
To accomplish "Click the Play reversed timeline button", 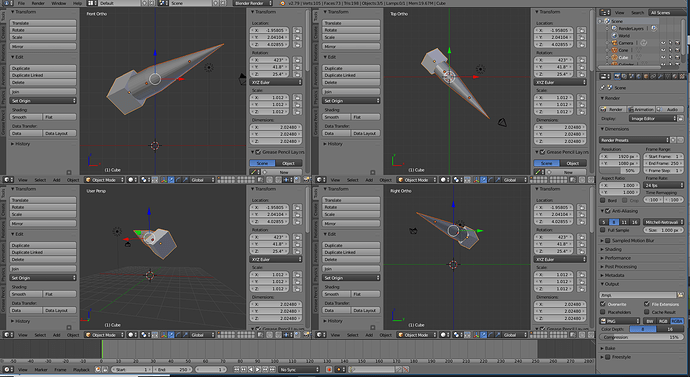I will [x=250, y=370].
